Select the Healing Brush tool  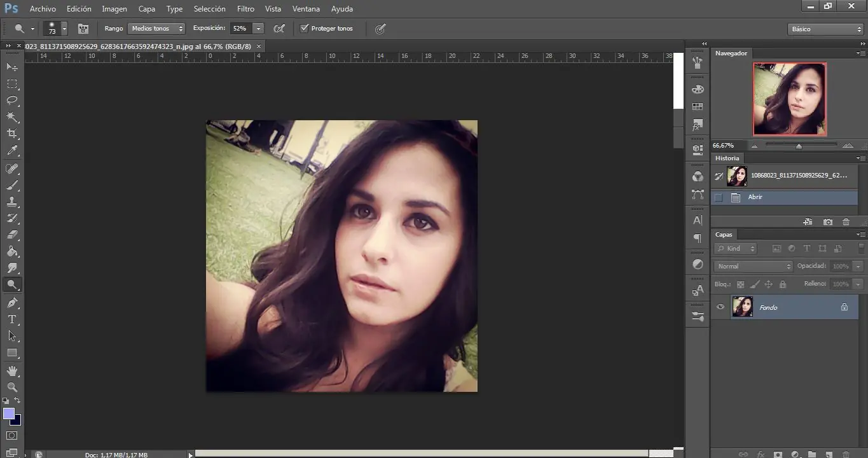(x=12, y=169)
